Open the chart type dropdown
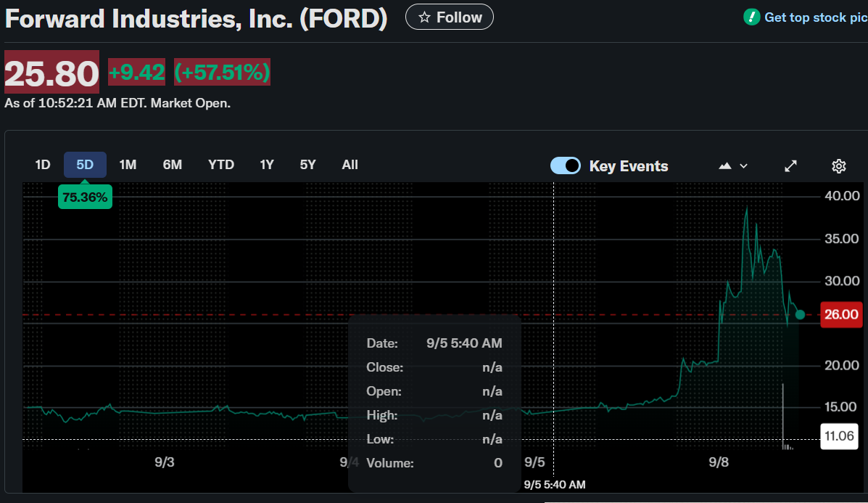 pyautogui.click(x=733, y=165)
